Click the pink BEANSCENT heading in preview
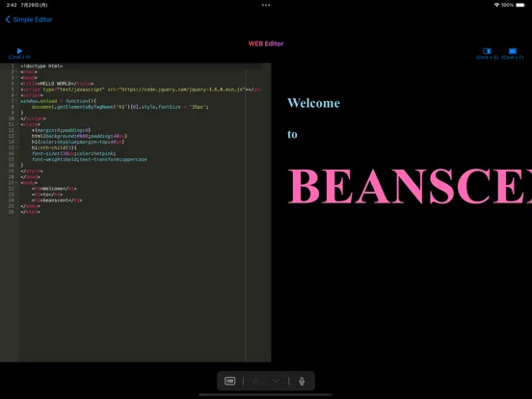Screen dimensions: 532x399 tap(410, 186)
